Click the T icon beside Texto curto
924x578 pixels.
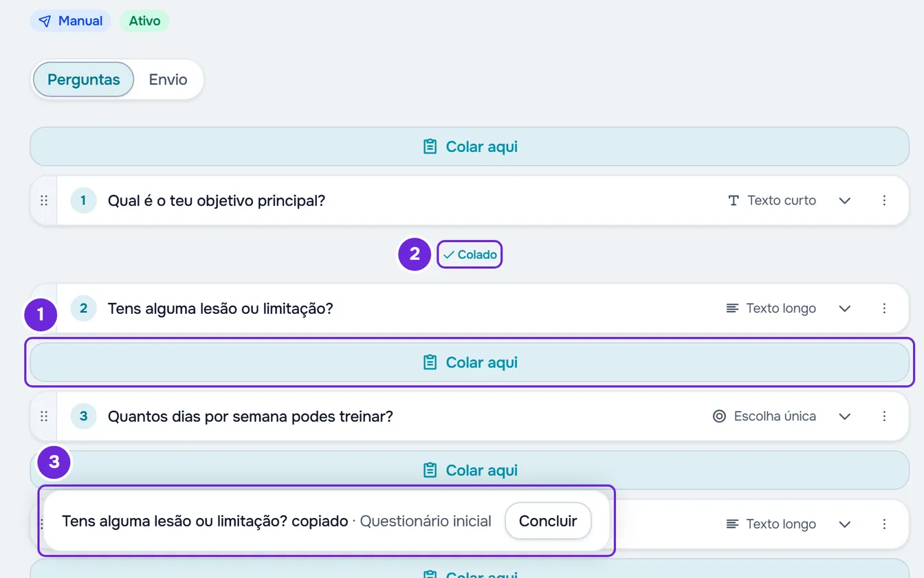click(x=734, y=201)
